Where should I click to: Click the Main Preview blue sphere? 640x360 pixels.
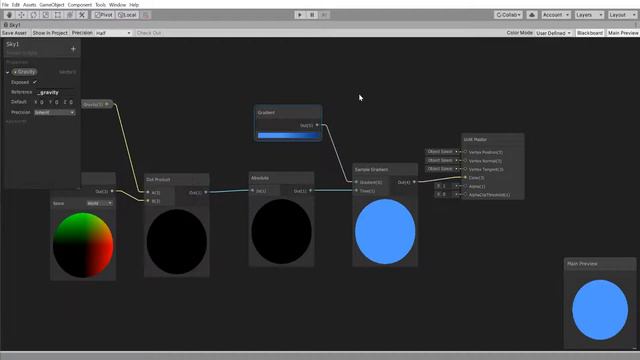tap(600, 310)
